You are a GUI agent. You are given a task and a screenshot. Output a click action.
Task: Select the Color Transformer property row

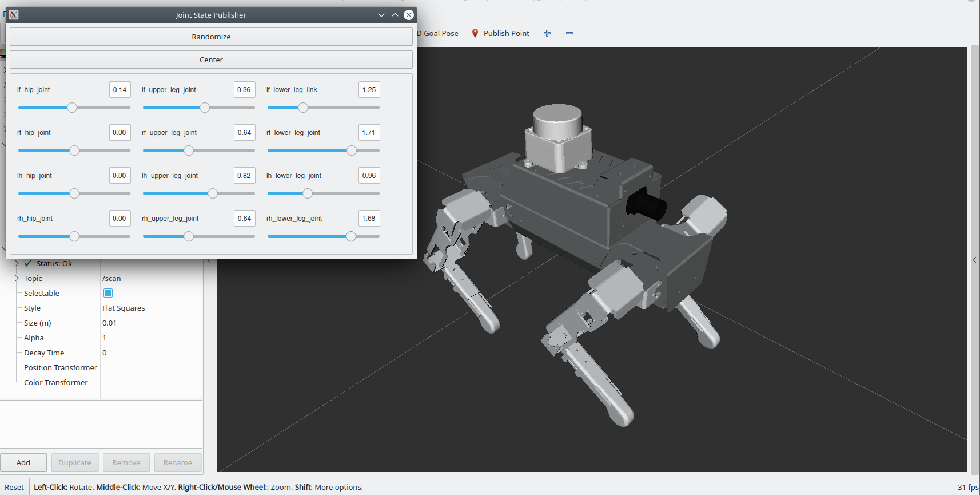tap(56, 382)
